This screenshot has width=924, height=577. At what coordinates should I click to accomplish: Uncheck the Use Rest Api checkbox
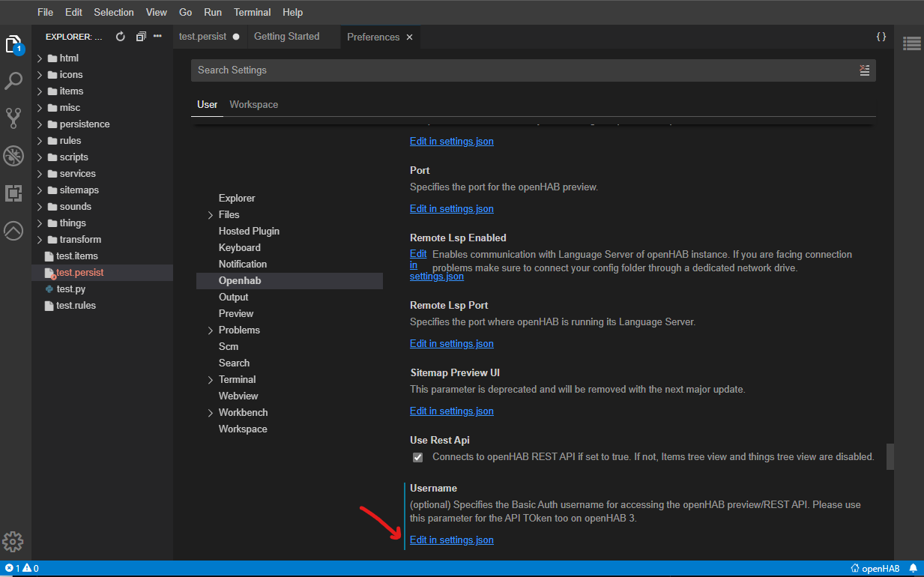(x=418, y=457)
